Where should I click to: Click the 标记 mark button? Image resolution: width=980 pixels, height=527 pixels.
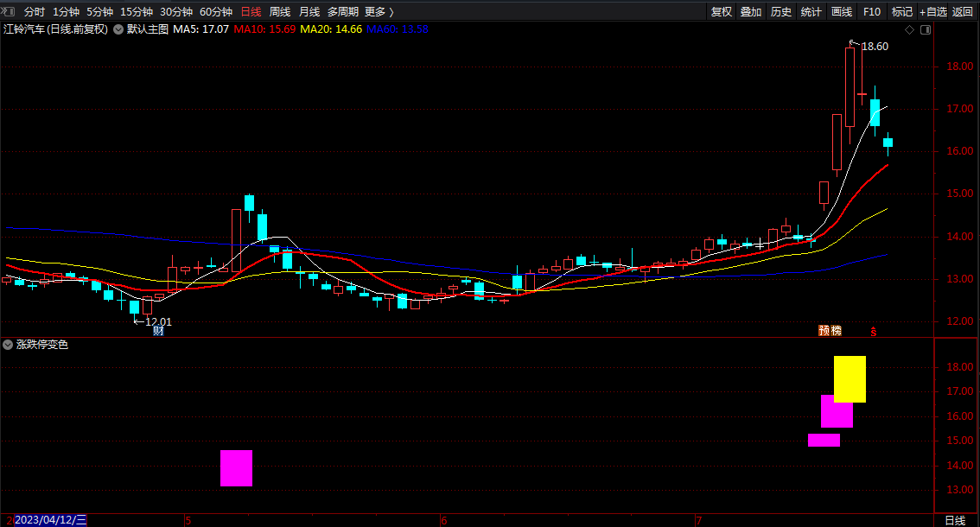(902, 12)
